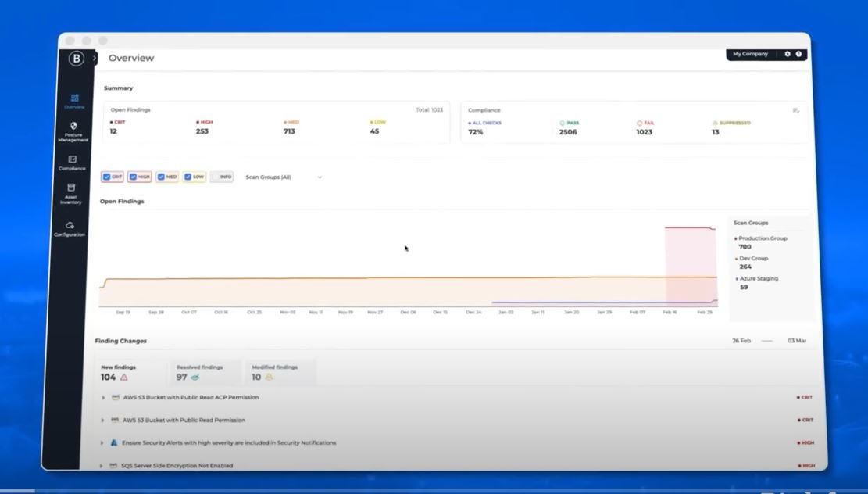Click the 03 Mar end date

click(x=797, y=341)
